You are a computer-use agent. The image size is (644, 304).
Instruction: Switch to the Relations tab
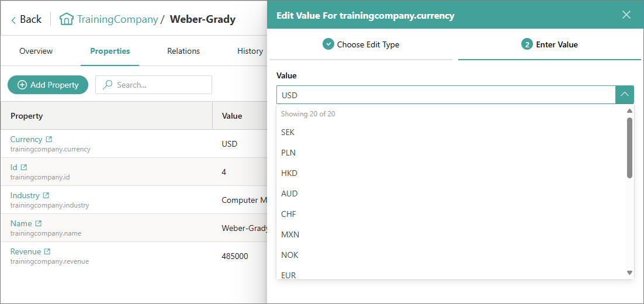click(183, 51)
